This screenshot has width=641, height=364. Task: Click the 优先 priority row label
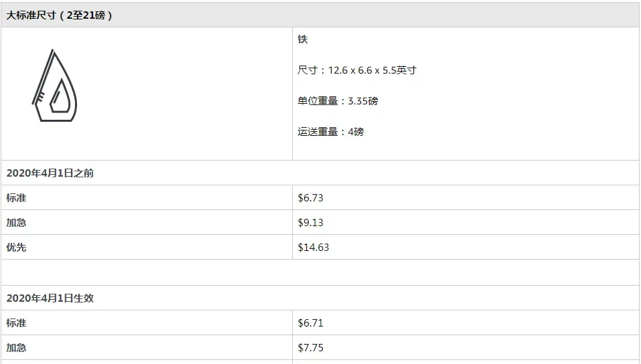tap(16, 247)
